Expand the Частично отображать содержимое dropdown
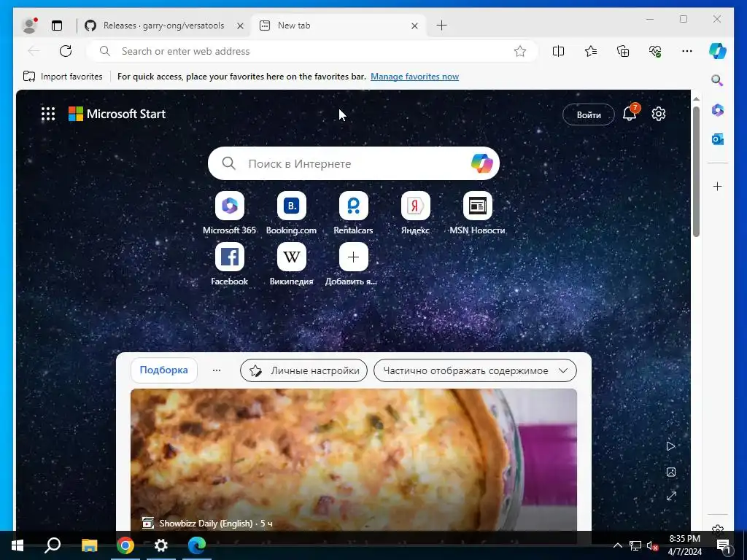Viewport: 747px width, 560px height. tap(475, 370)
